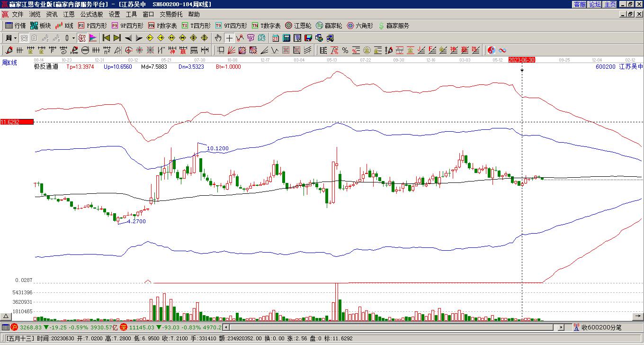Jump to first bar with green skip-start icon

tap(107, 38)
